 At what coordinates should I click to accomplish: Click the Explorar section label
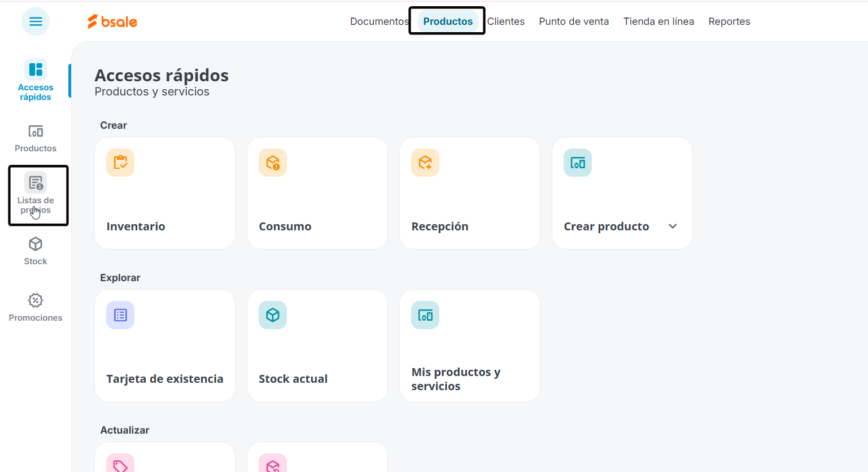[x=120, y=278]
